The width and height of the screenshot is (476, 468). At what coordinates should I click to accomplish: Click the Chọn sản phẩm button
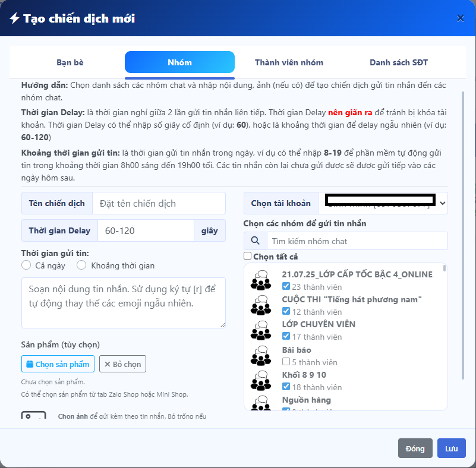(58, 364)
